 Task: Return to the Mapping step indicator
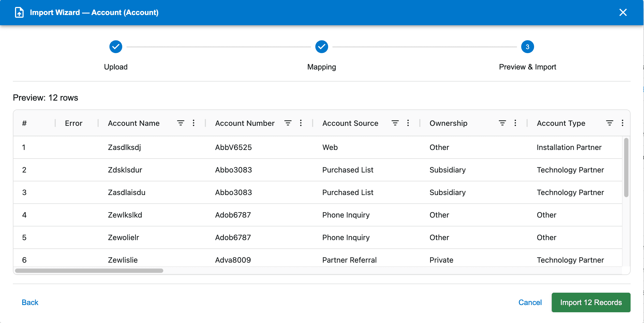(x=321, y=47)
